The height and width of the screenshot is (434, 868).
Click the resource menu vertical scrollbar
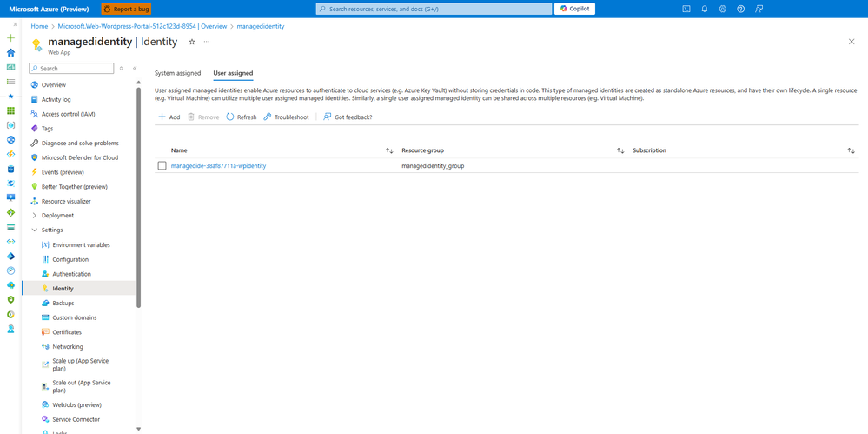[138, 197]
